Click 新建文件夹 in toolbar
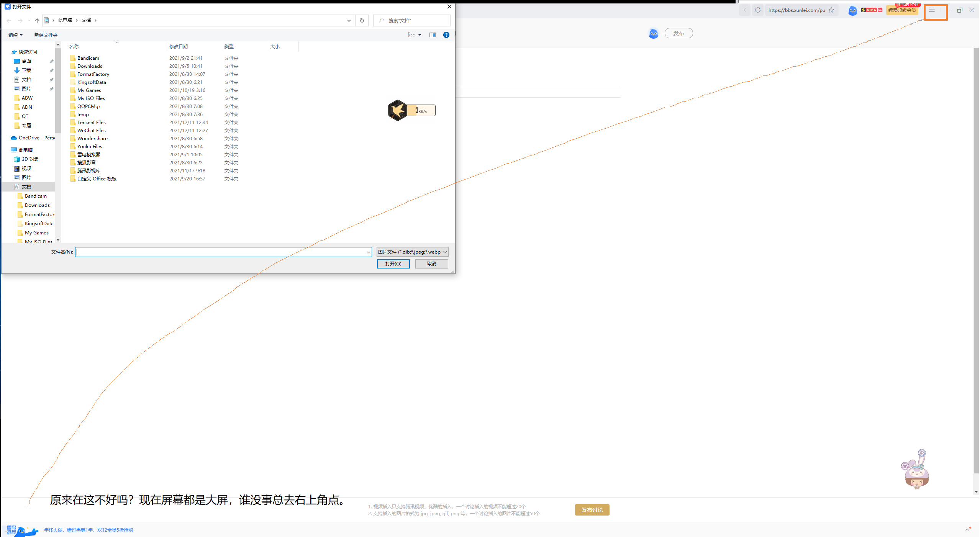 click(46, 35)
